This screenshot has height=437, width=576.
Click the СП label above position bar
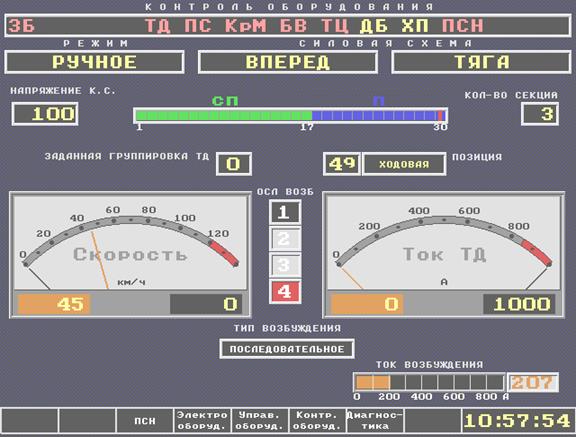coord(225,101)
